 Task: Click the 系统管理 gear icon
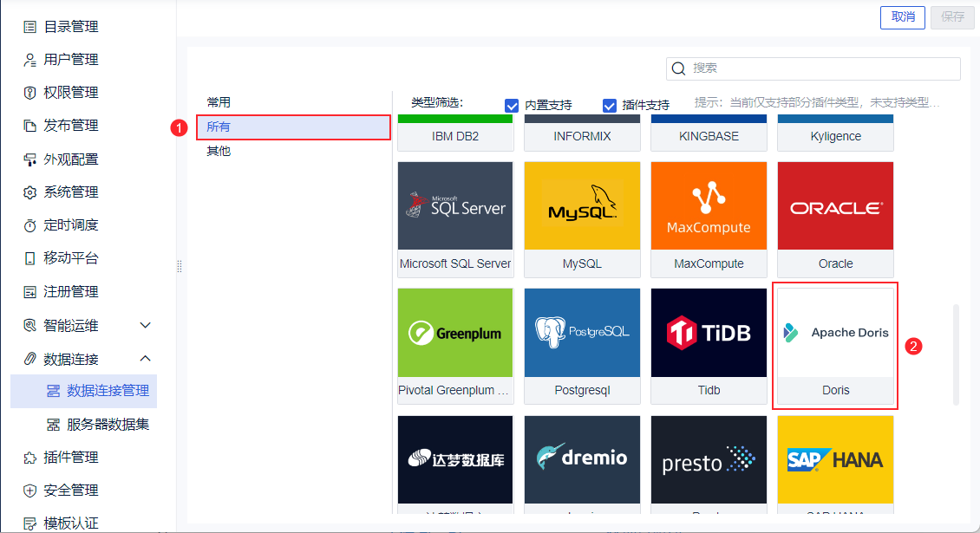29,192
